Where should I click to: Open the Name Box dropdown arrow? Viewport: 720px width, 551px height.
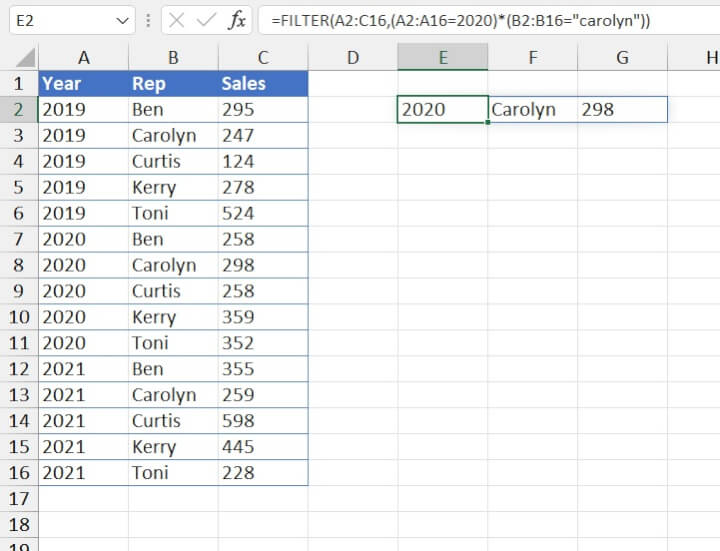point(122,20)
